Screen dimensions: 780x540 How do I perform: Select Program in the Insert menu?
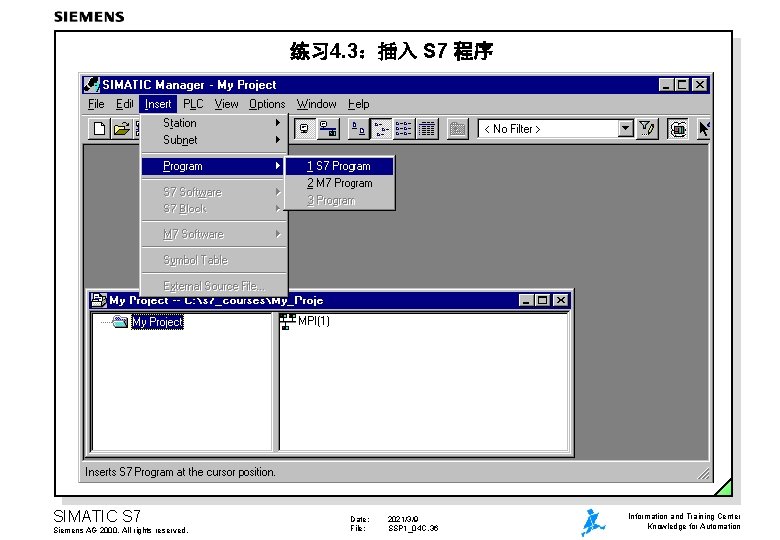(214, 166)
